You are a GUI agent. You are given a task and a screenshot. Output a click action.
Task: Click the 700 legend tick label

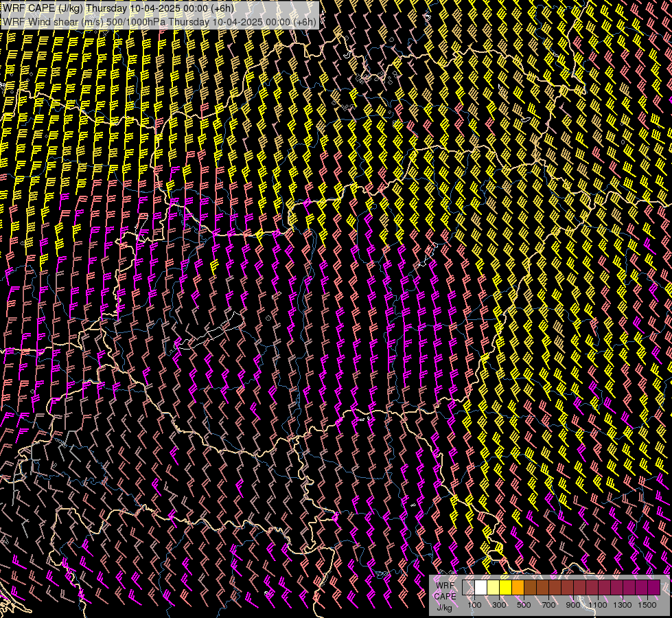[x=548, y=605]
